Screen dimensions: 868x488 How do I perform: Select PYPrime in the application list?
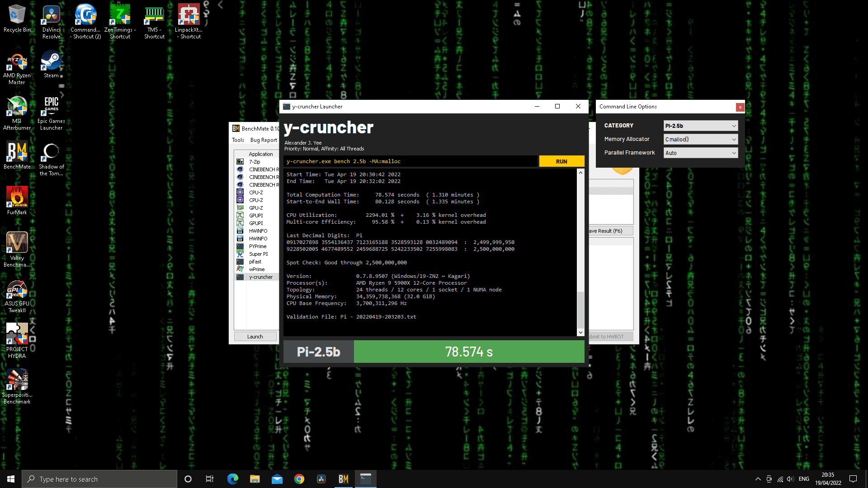[x=256, y=246]
